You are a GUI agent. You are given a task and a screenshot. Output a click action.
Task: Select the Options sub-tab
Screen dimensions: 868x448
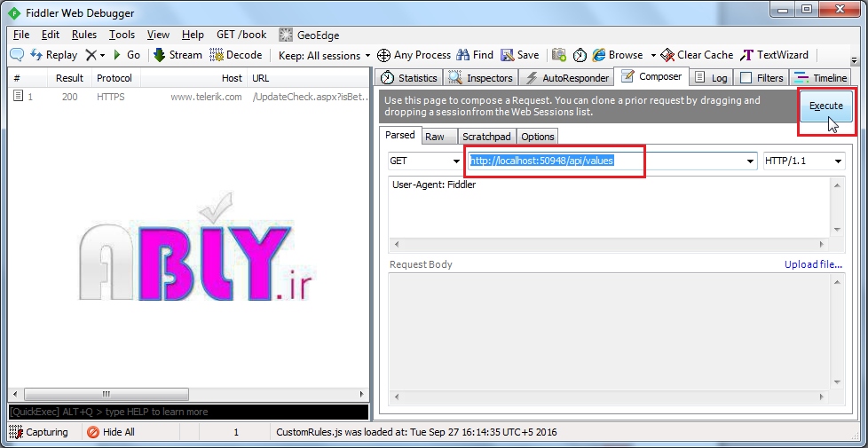pos(538,137)
